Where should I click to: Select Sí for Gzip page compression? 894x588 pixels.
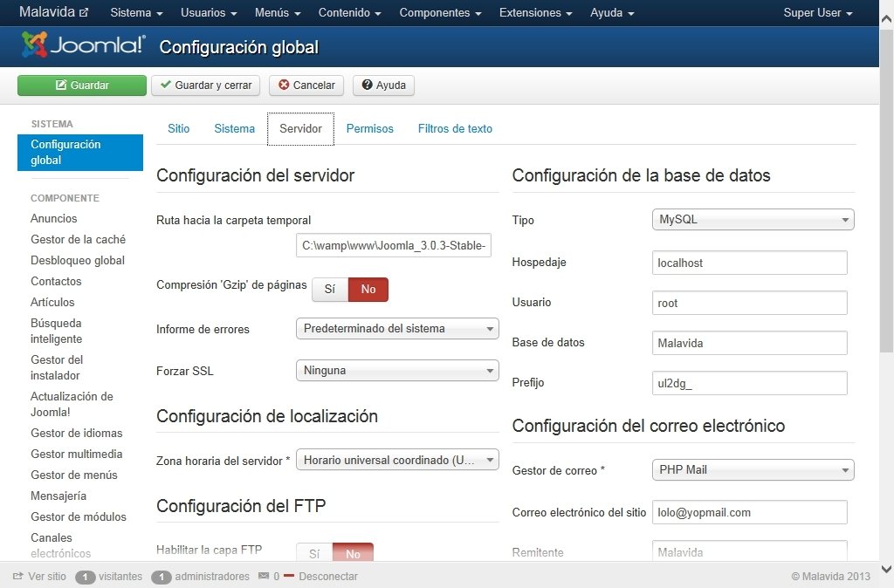coord(329,289)
